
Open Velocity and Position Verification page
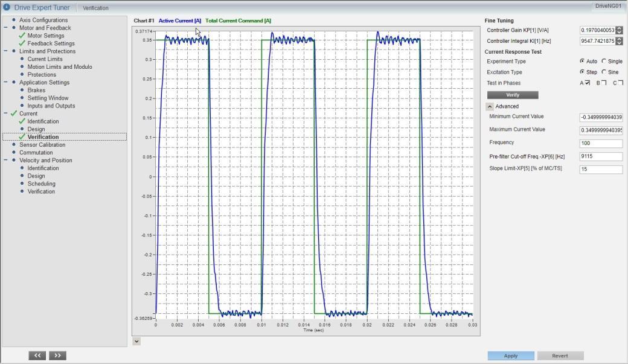click(x=41, y=191)
